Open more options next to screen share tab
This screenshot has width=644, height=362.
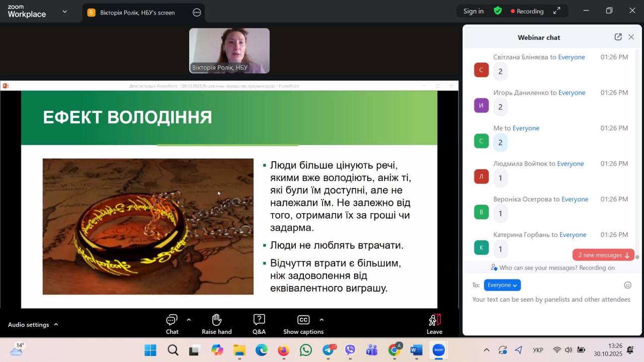click(x=197, y=13)
